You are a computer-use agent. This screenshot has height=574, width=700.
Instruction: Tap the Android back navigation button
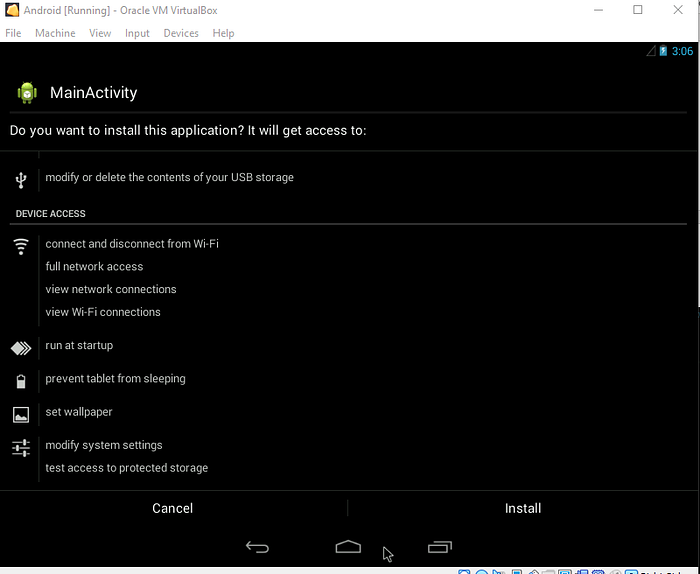point(258,547)
